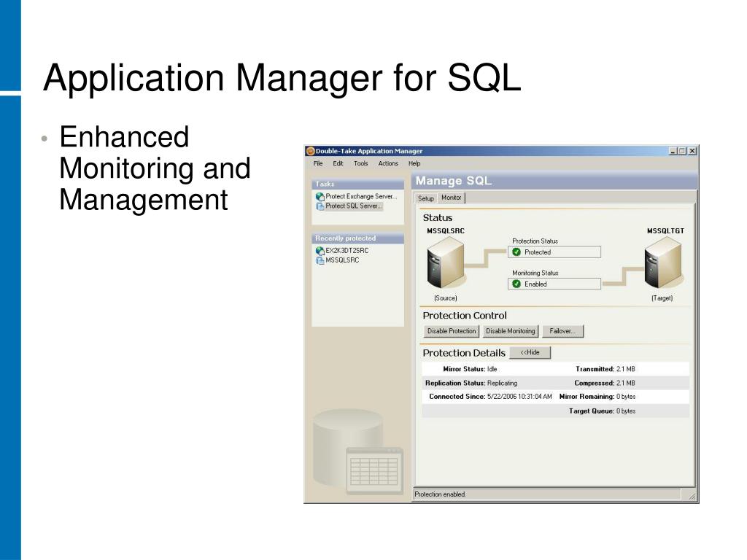Screen dimensions: 747x560
Task: Open the Edit menu
Action: click(338, 163)
